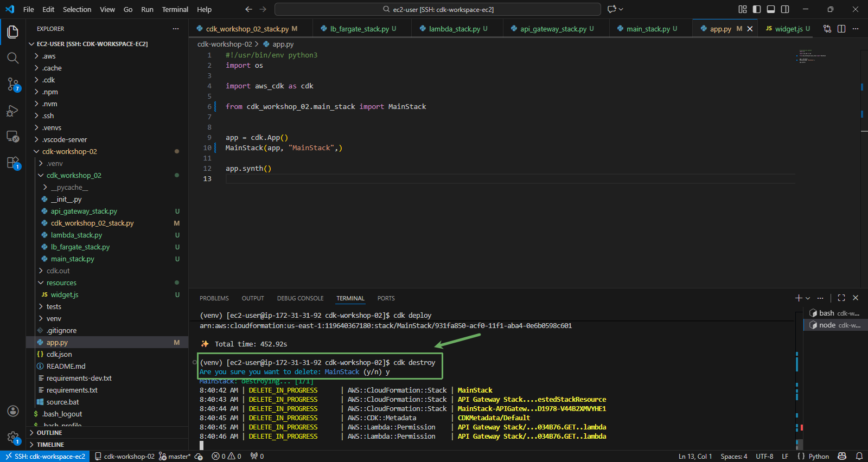Click master branch in status bar
Image resolution: width=868 pixels, height=462 pixels.
pos(175,456)
